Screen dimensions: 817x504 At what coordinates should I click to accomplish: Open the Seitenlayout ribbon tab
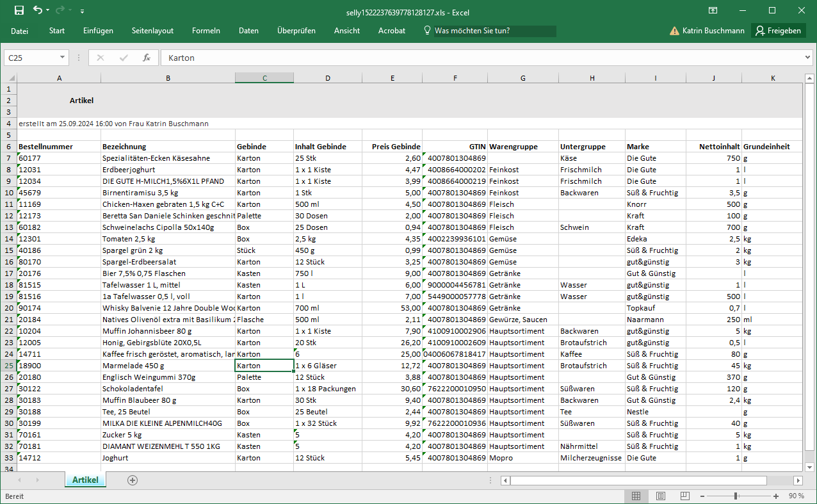click(x=152, y=31)
